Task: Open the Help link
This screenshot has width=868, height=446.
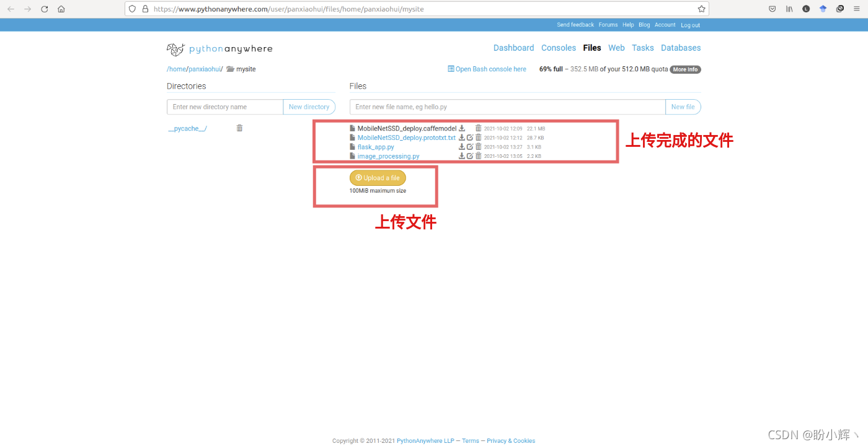Action: click(x=628, y=25)
